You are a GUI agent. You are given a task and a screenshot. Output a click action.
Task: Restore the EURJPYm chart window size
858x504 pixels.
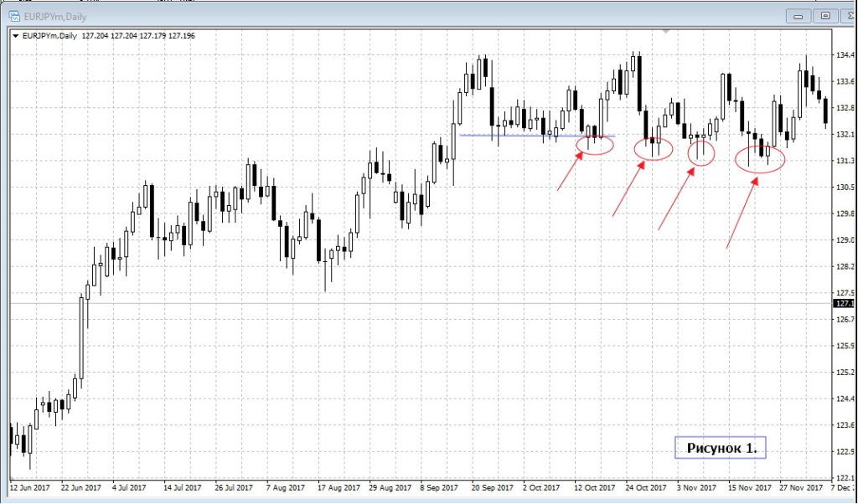825,15
